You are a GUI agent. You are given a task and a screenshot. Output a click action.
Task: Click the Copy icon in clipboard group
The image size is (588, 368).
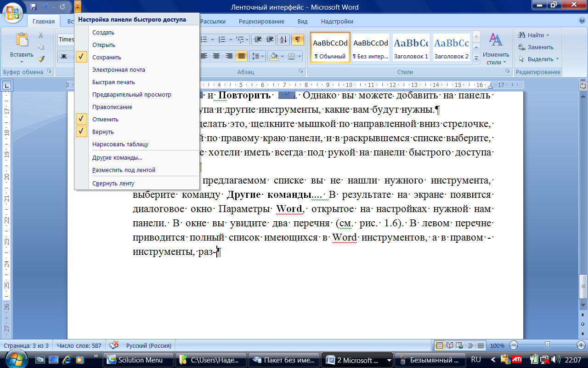coord(41,47)
